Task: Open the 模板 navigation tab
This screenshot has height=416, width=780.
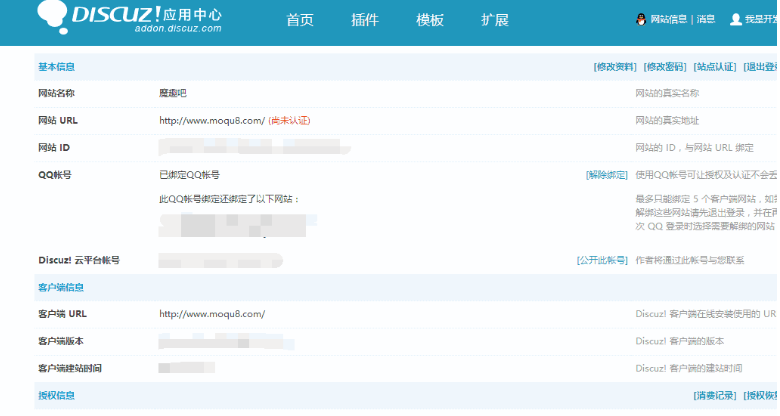Action: (x=430, y=20)
